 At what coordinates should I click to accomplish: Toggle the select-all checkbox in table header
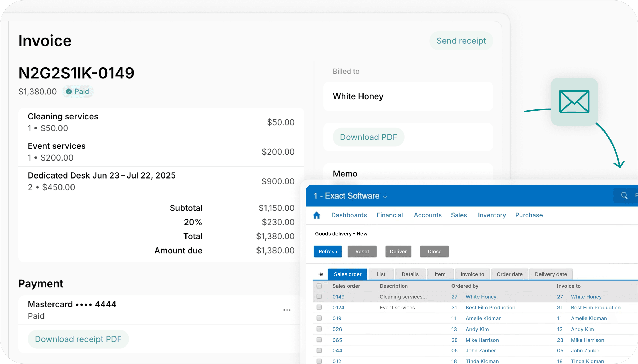[x=319, y=286]
